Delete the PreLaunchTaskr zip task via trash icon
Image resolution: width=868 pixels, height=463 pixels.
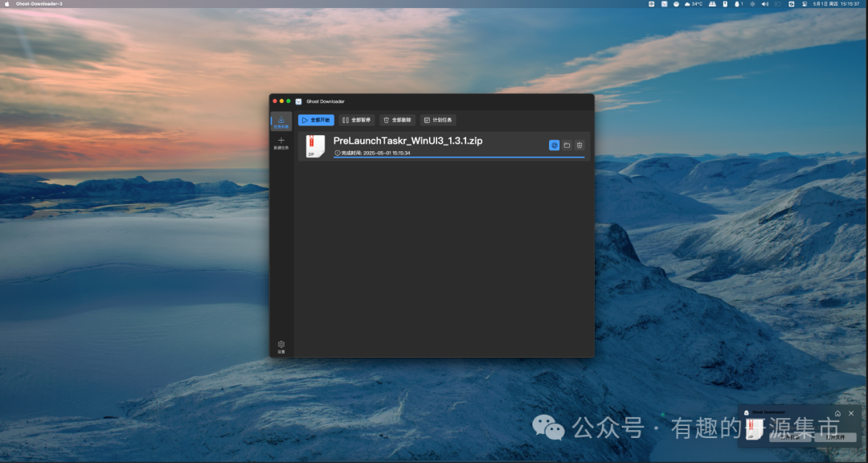pos(579,145)
